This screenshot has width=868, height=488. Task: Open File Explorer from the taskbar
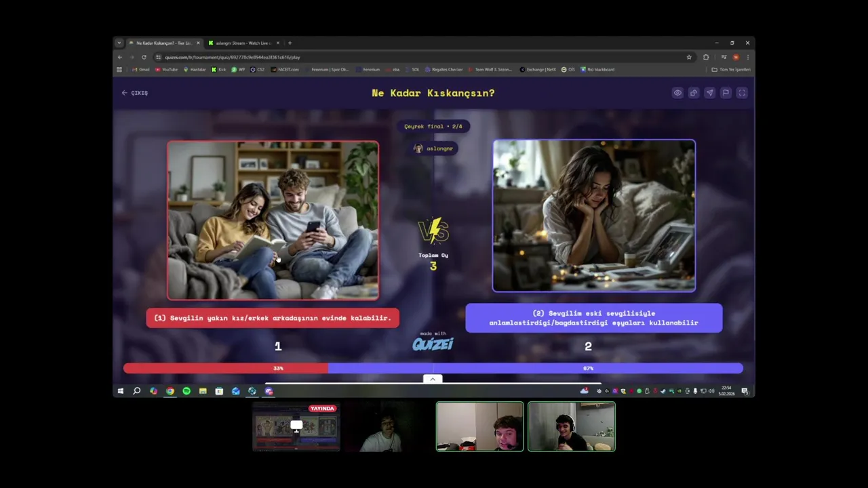[x=203, y=391]
